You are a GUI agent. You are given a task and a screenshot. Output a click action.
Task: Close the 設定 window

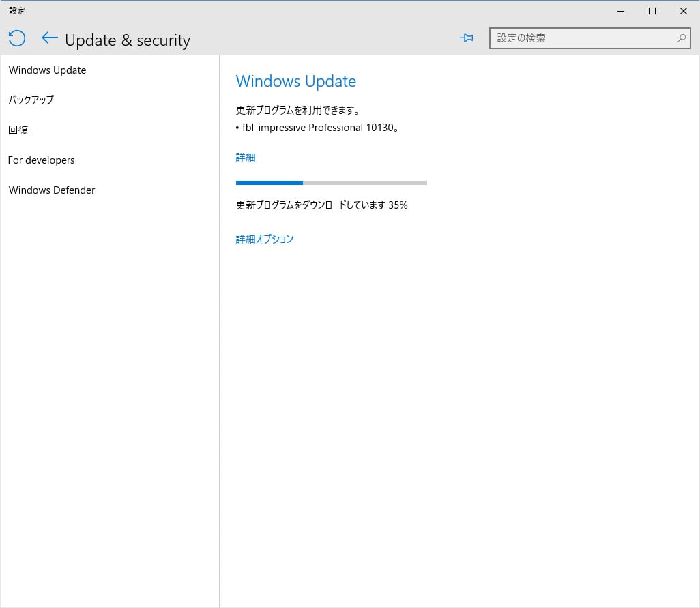click(x=684, y=11)
